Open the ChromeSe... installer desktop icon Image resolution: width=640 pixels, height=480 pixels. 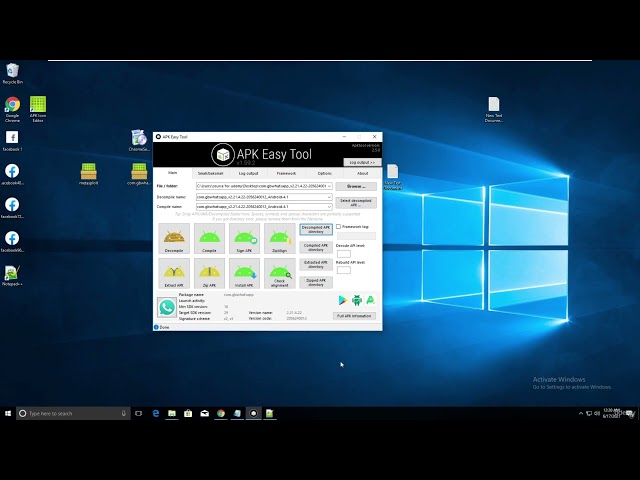coord(139,140)
